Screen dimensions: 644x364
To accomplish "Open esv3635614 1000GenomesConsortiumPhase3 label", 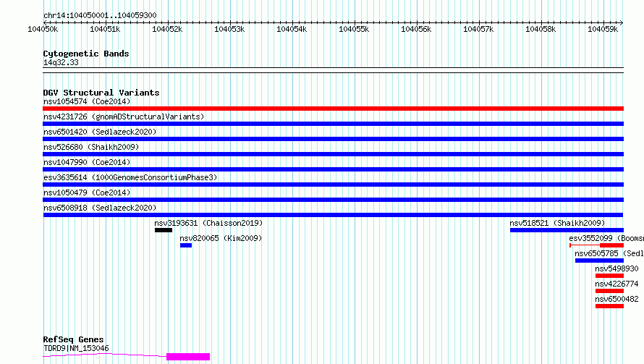I will [x=130, y=177].
